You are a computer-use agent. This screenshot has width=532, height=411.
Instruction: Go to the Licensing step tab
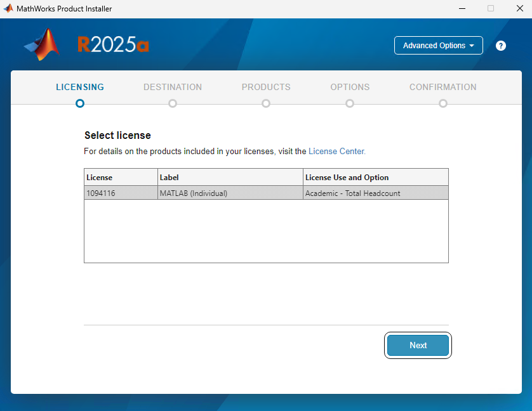80,87
